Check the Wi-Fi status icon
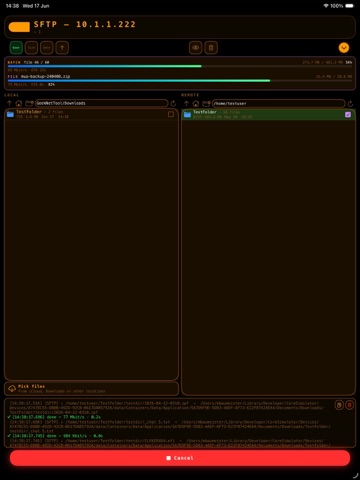The width and height of the screenshot is (360, 480). tap(326, 6)
